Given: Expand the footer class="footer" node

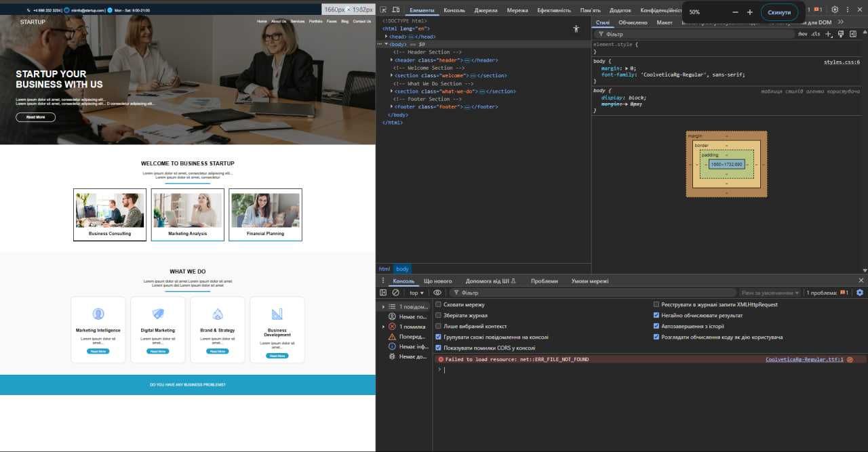Looking at the screenshot, I should 392,106.
